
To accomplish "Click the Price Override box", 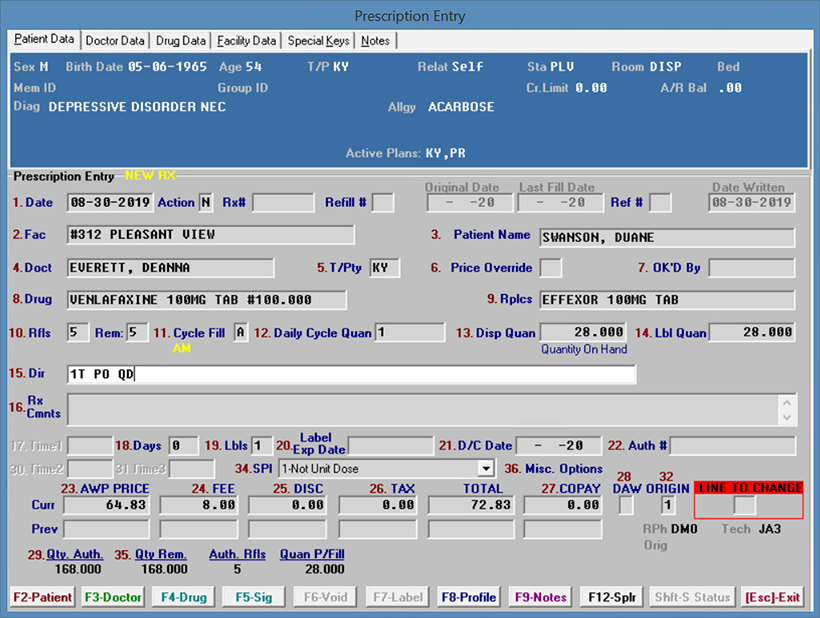I will click(x=550, y=268).
